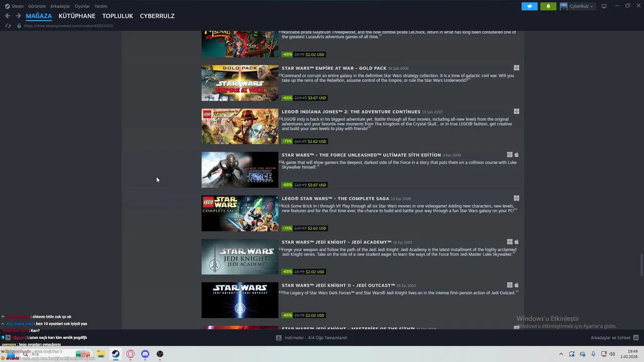Screen dimensions: 644x362
Task: Switch to the TOPLULUK tab
Action: tap(118, 16)
